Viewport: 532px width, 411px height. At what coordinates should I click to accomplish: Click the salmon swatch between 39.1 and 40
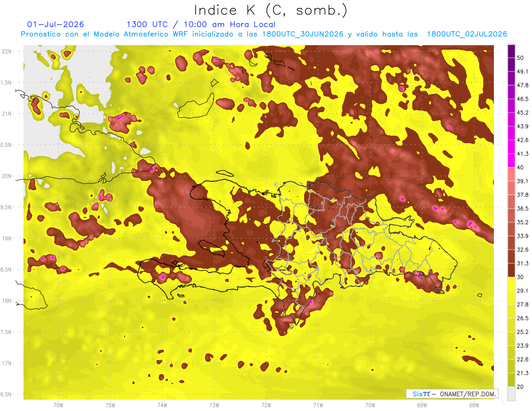[x=511, y=174]
